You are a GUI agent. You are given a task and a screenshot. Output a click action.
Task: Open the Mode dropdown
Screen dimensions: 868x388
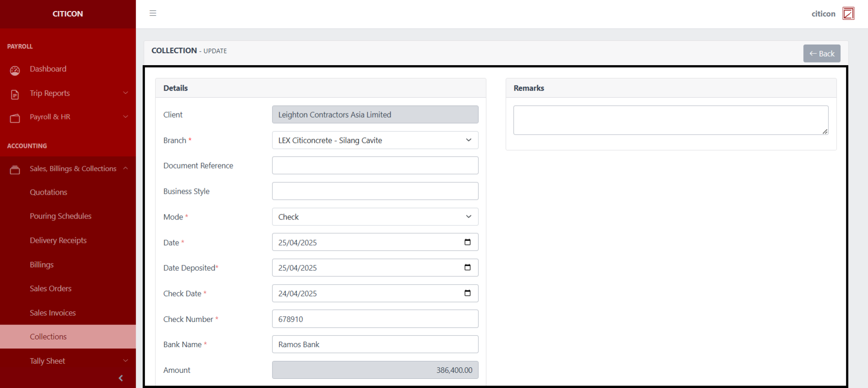click(x=375, y=217)
